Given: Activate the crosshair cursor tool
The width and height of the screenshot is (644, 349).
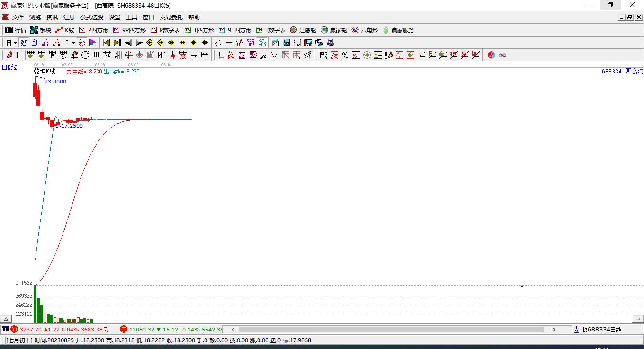Looking at the screenshot, I should coord(229,43).
